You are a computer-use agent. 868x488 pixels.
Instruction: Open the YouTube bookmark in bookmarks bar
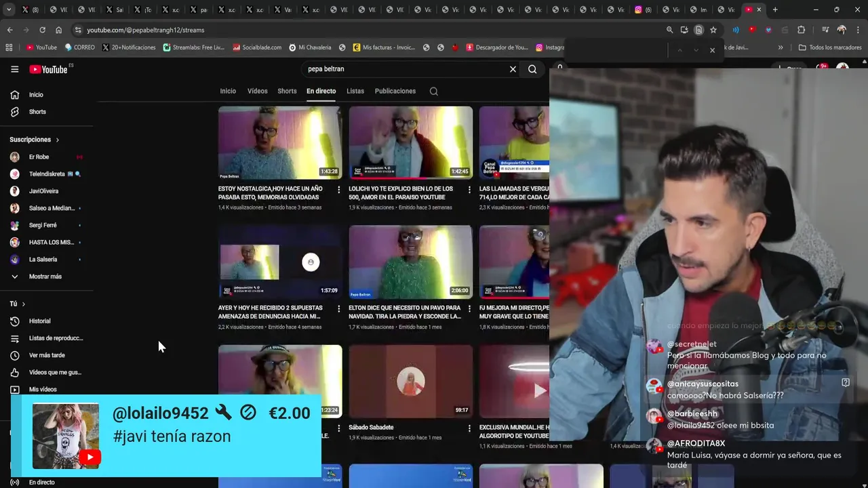coord(41,47)
